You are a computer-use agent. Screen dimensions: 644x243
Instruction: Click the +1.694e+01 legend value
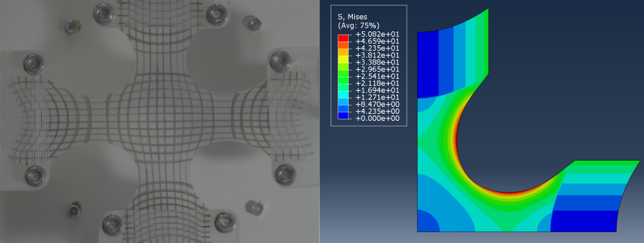click(x=377, y=90)
